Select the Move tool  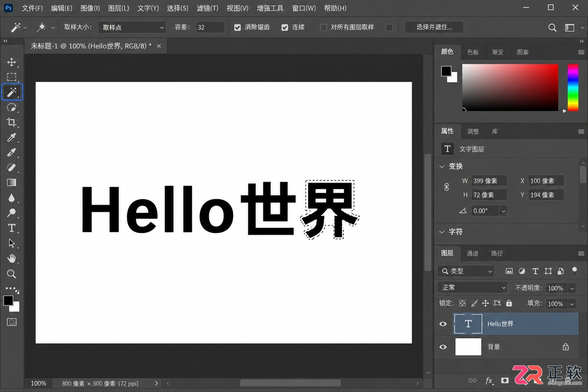click(11, 62)
